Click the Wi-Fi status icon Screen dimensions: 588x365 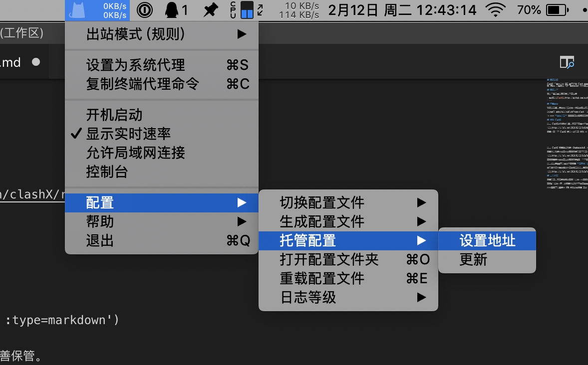pos(495,10)
